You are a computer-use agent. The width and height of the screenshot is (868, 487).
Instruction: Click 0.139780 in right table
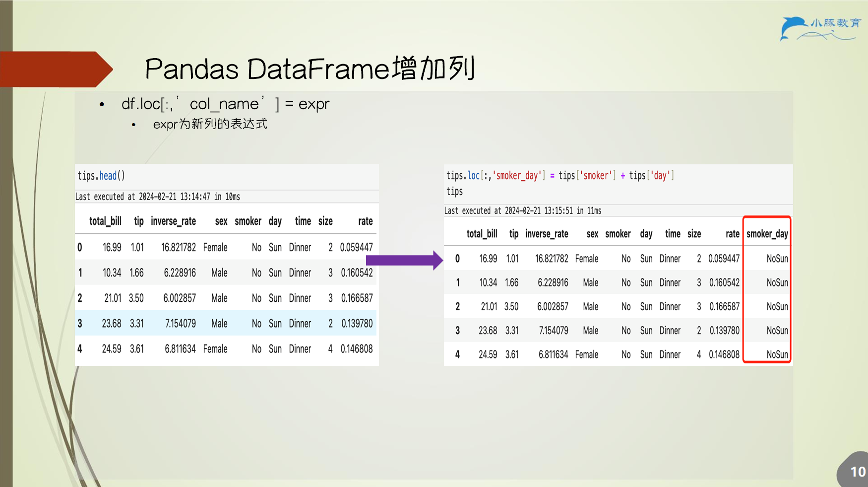click(724, 330)
